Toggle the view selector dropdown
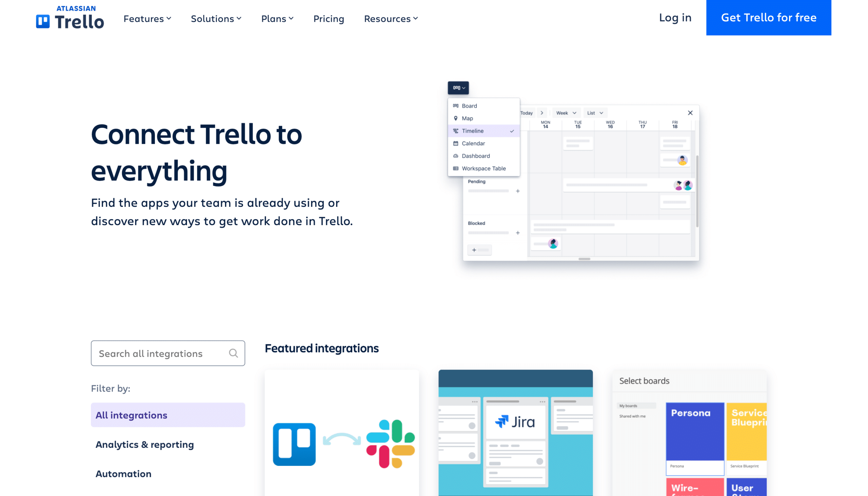 coord(458,87)
